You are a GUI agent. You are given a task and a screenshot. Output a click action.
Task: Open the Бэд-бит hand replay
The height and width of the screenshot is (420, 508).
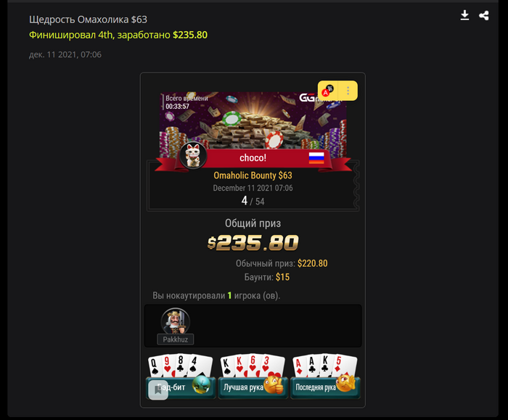[181, 387]
